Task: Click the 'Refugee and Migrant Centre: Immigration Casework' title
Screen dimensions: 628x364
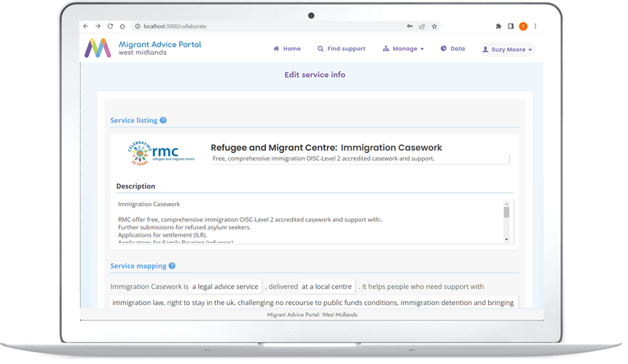Action: pos(326,148)
